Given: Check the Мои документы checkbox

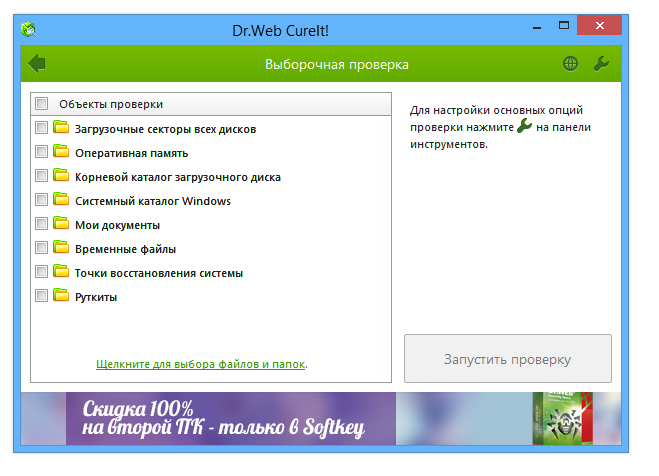Looking at the screenshot, I should [x=42, y=223].
